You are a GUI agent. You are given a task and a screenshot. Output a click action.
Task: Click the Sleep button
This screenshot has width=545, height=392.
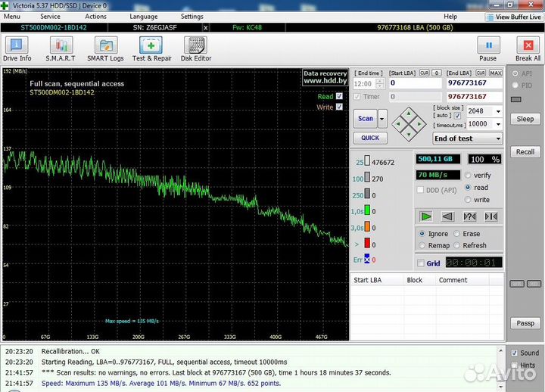tap(525, 119)
